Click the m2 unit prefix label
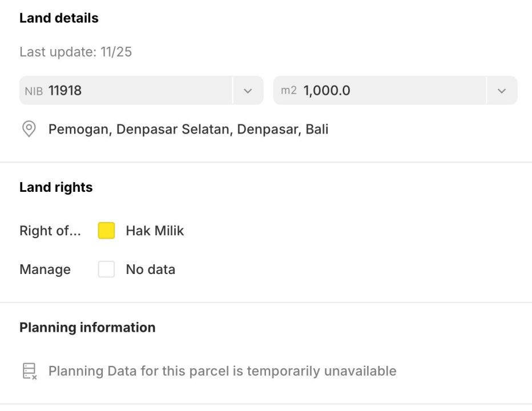Viewport: 532px width, 411px height. (x=289, y=91)
